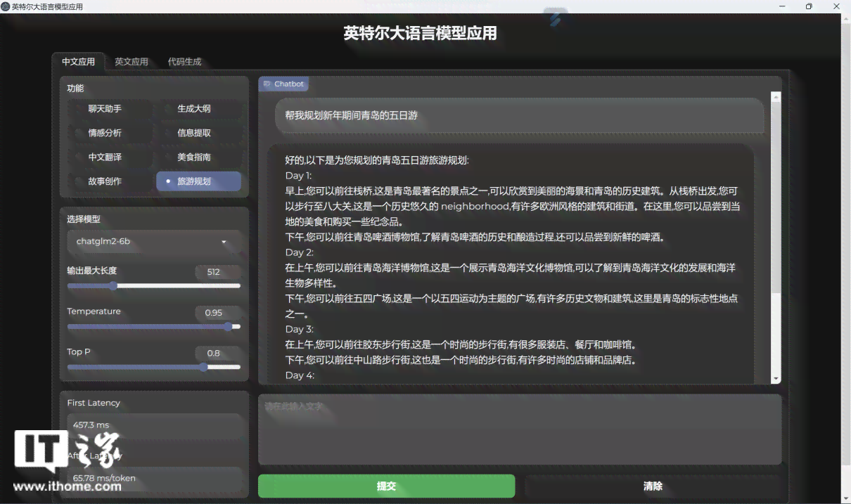Click the chatbot vertical scrollbar thumb

click(776, 197)
